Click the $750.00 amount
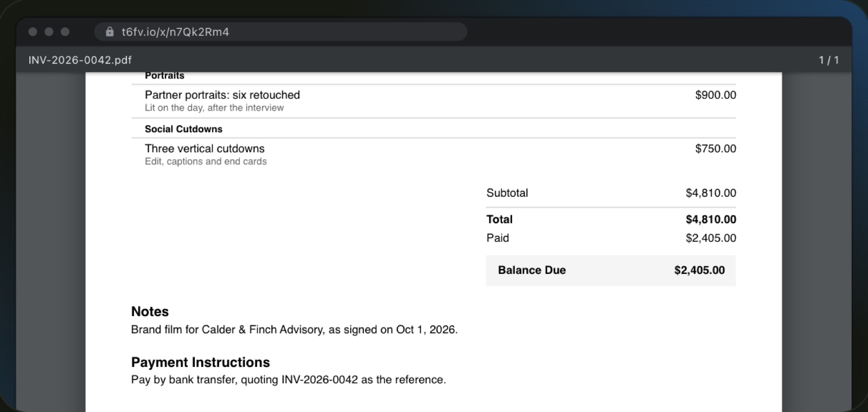The width and height of the screenshot is (868, 412). coord(716,149)
